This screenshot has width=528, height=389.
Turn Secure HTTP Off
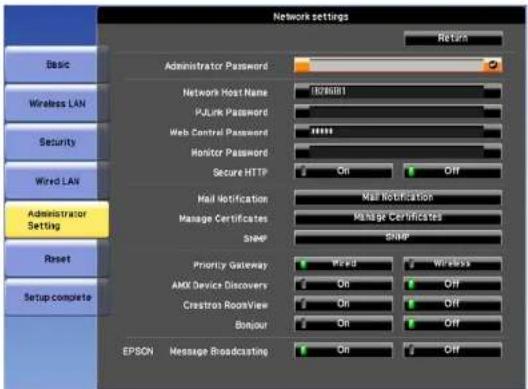point(453,171)
